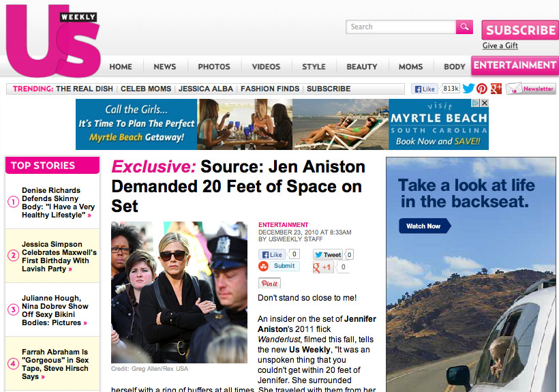
Task: Click the BY USWEEKLY STAFF byline
Action: [x=290, y=239]
